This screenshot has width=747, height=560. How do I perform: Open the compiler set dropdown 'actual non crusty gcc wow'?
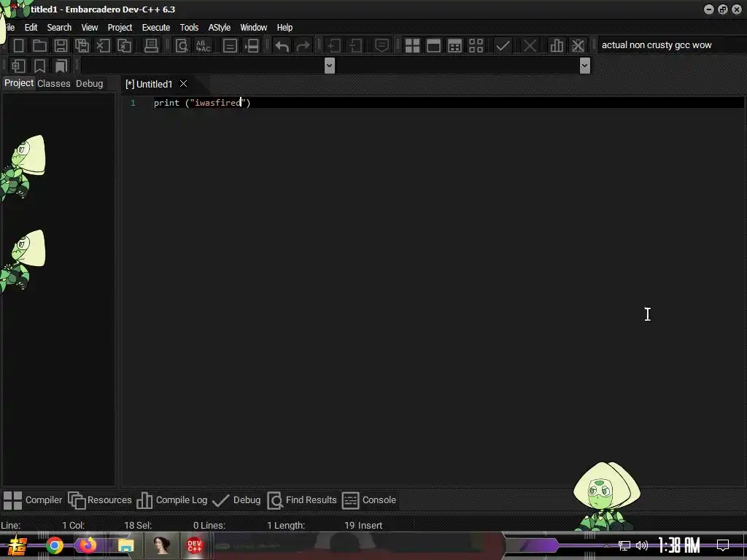tap(671, 45)
